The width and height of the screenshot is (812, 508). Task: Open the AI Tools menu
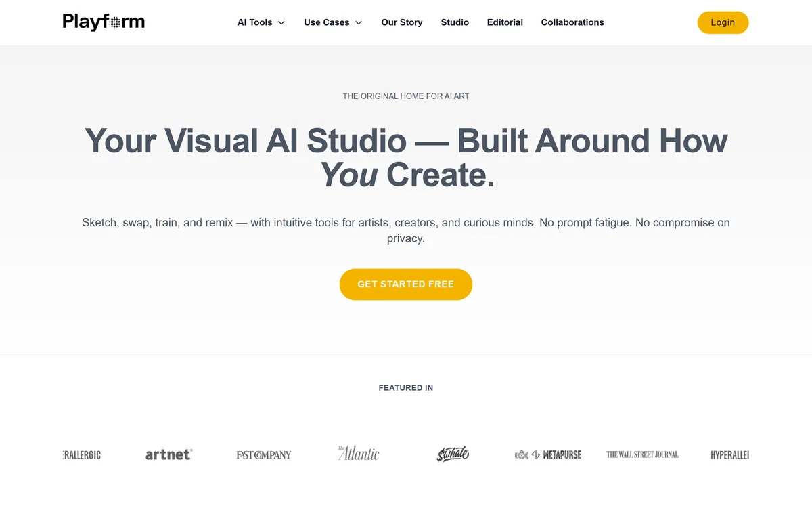[261, 22]
